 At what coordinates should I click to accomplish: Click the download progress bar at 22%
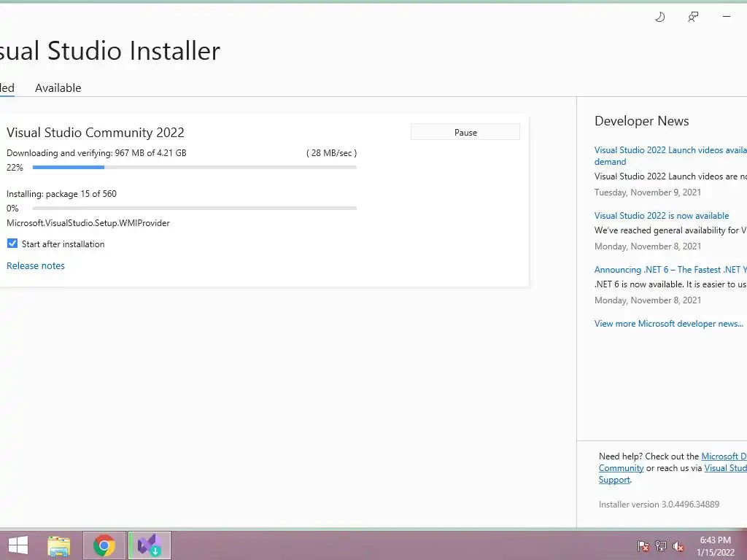click(195, 167)
